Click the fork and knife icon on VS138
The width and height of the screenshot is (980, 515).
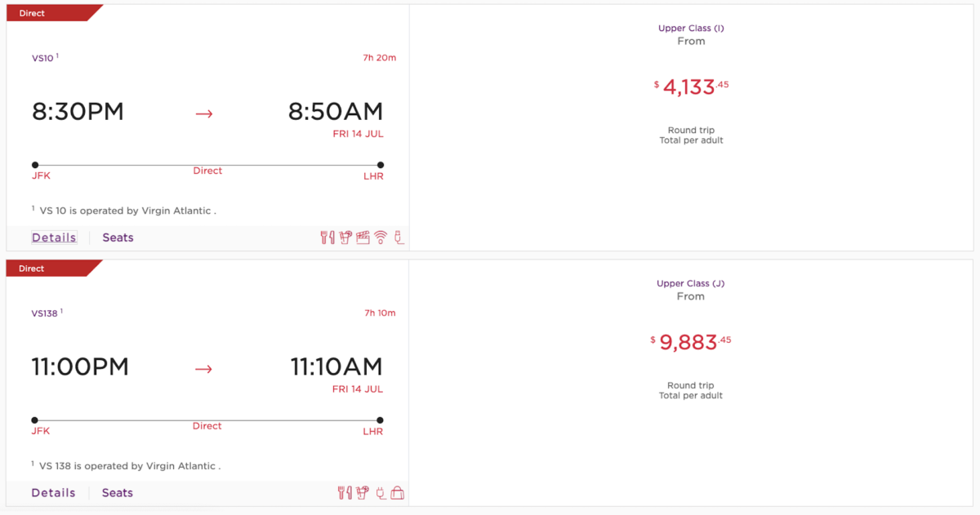[343, 492]
